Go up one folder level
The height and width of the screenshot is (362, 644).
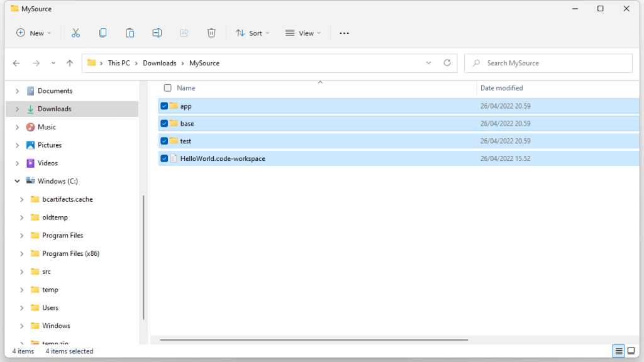pos(70,63)
